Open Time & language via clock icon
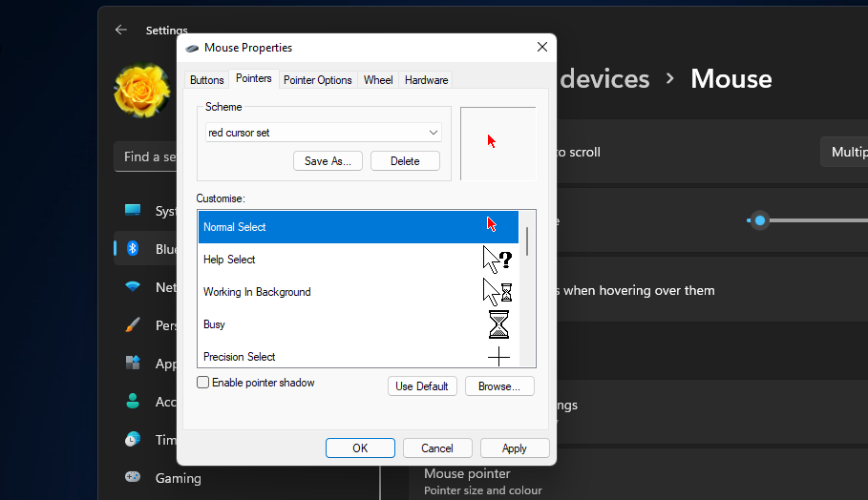Screen dimensions: 868x500 (x=133, y=439)
